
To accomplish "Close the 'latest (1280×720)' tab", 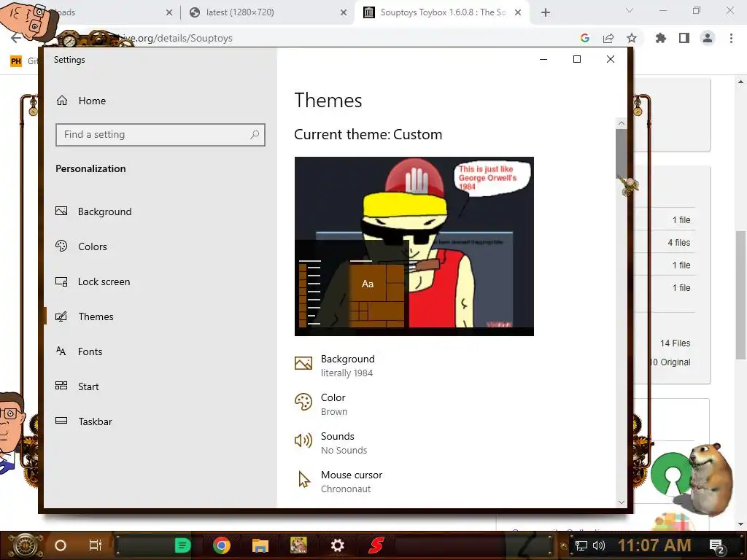I will (x=344, y=12).
